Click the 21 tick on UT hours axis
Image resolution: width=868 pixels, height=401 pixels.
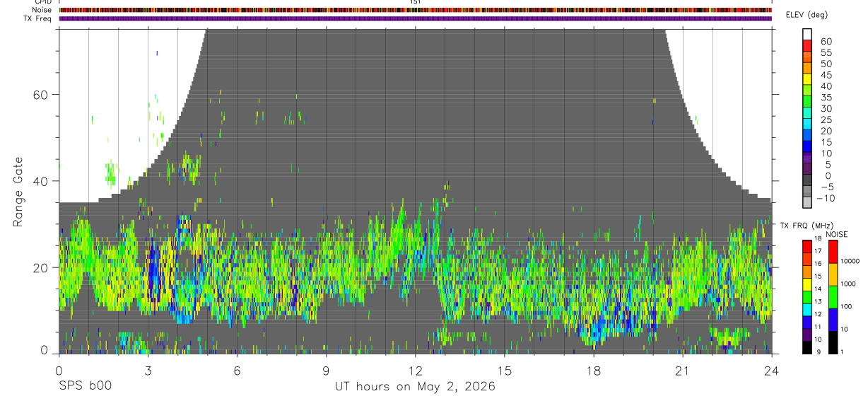pos(683,371)
